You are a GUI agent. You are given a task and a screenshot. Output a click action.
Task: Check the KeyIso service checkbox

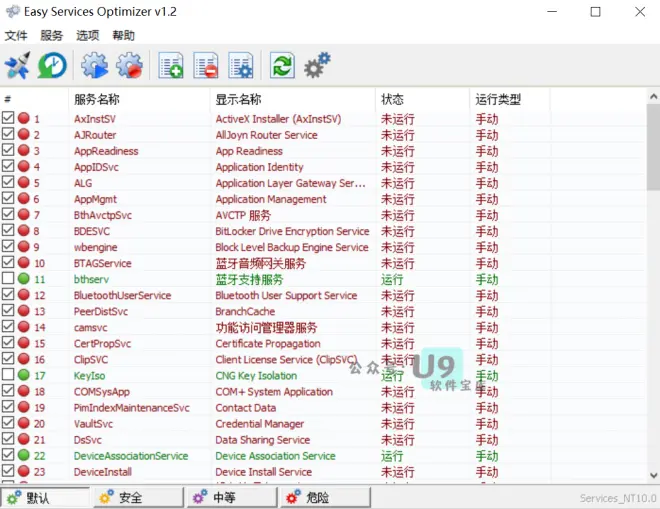point(8,374)
